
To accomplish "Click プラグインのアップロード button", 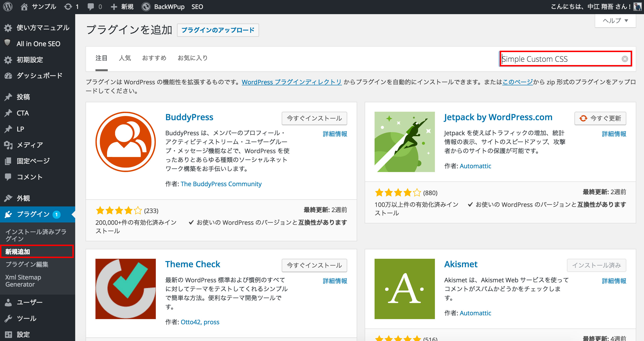I will 218,30.
